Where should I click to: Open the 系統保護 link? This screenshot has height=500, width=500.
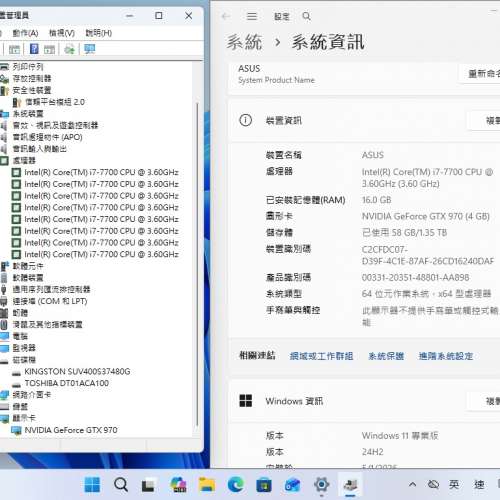[x=386, y=356]
